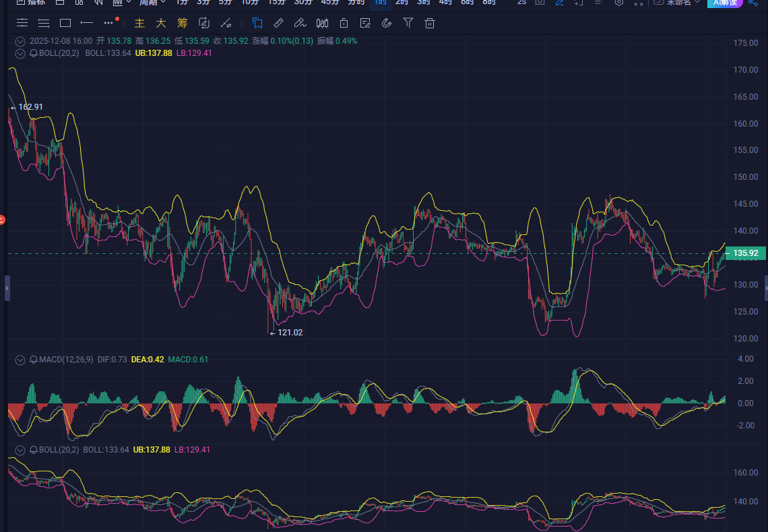Select the rectangle drawing tool

[65, 24]
